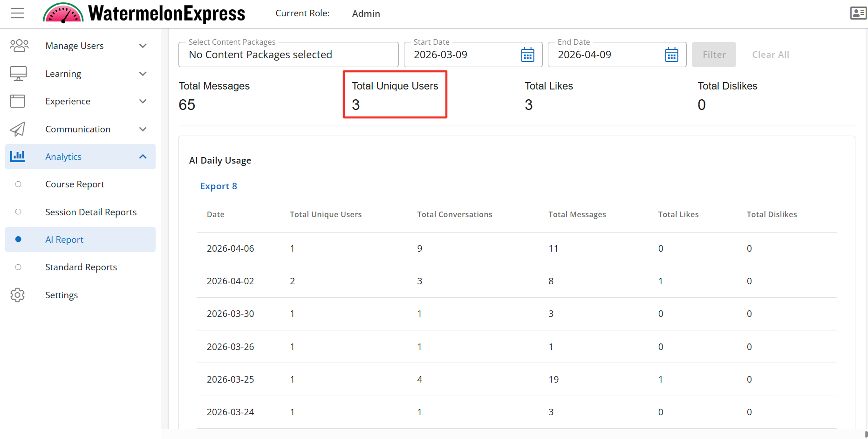The height and width of the screenshot is (439, 868).
Task: Open the Start Date calendar picker
Action: pos(527,55)
